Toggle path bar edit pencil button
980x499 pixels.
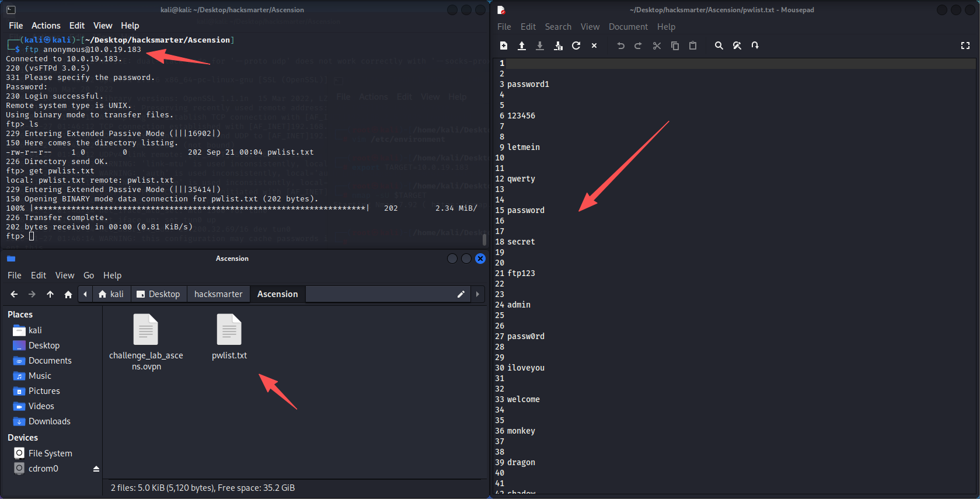pyautogui.click(x=461, y=294)
